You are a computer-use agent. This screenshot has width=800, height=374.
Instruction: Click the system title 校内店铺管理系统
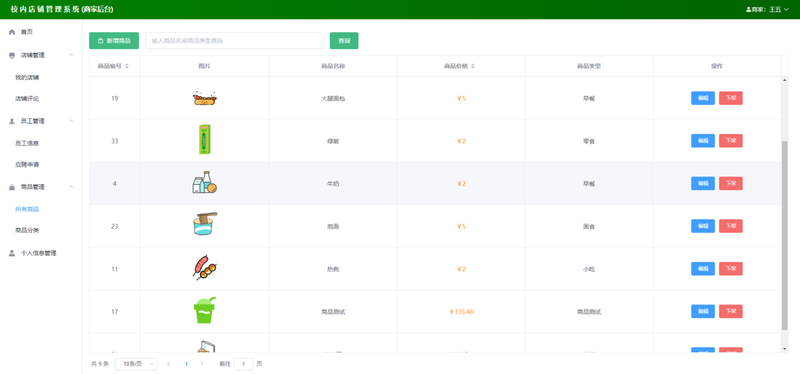tap(62, 9)
